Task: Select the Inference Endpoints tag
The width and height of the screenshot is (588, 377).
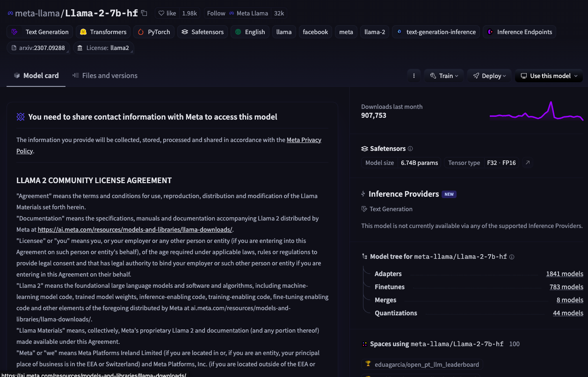Action: [519, 32]
